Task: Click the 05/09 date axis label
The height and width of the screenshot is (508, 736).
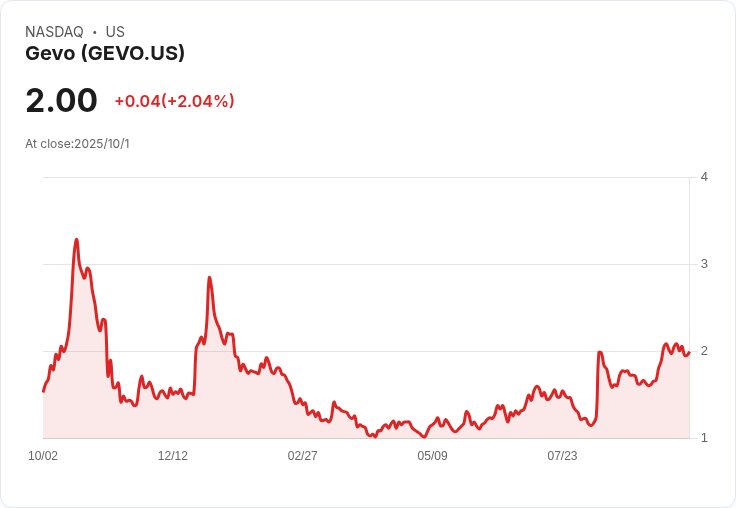Action: [432, 456]
